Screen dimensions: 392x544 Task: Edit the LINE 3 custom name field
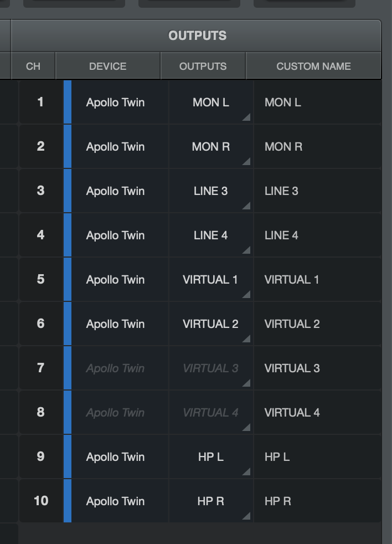[x=317, y=191]
